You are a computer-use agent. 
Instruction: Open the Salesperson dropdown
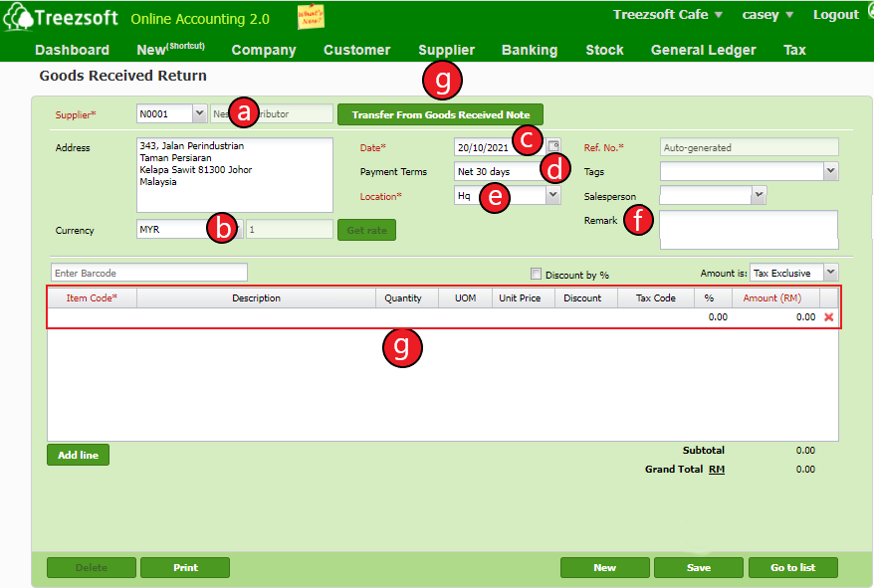tap(759, 195)
